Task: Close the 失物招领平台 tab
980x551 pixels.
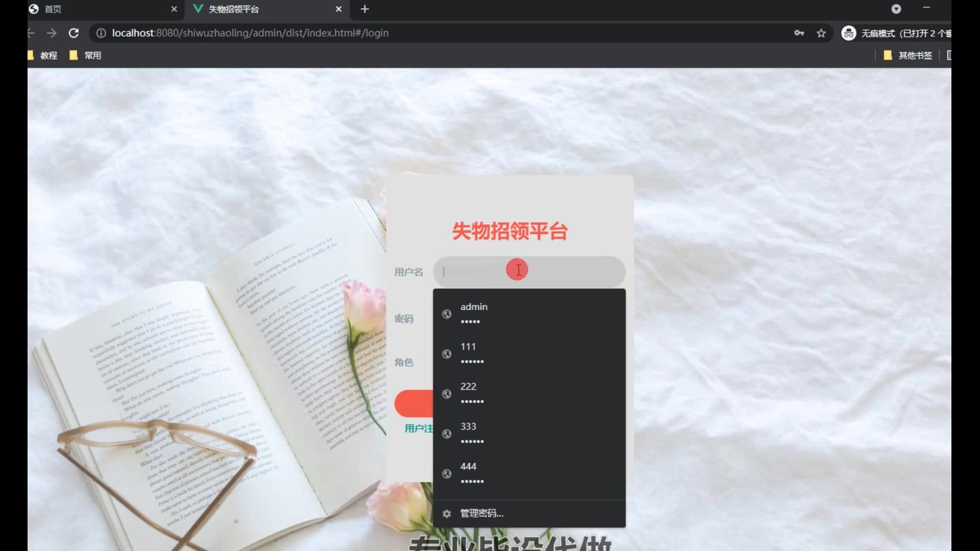Action: pyautogui.click(x=338, y=9)
